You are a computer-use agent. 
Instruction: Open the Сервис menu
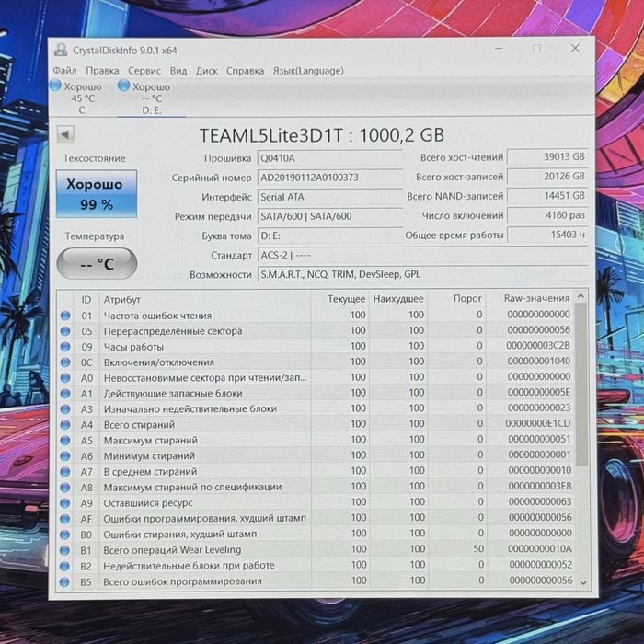point(144,71)
